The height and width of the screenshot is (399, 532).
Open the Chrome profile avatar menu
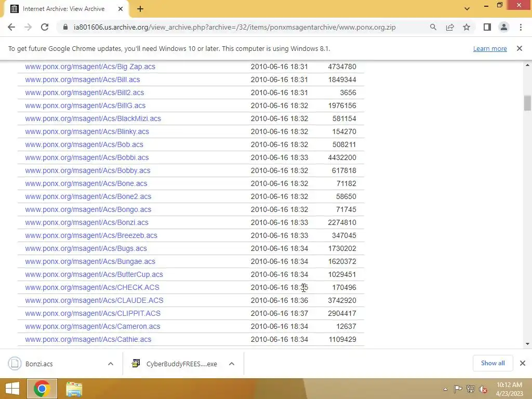pyautogui.click(x=504, y=27)
